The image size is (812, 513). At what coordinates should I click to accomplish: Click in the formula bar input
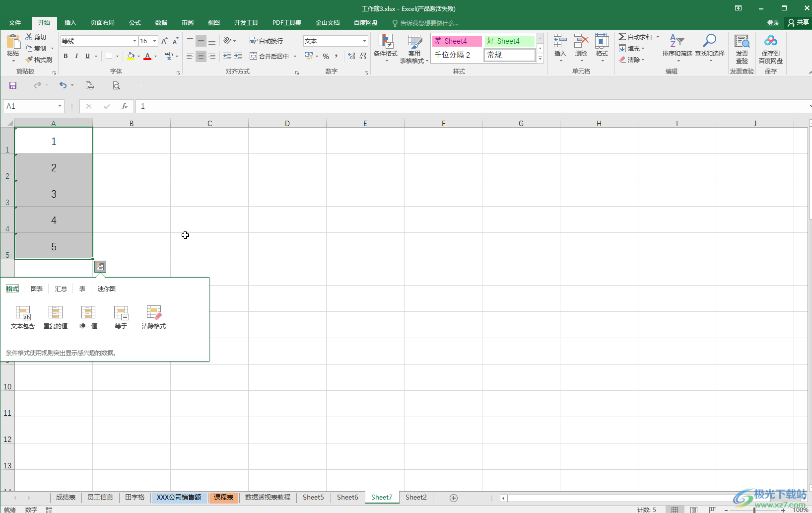coord(472,106)
